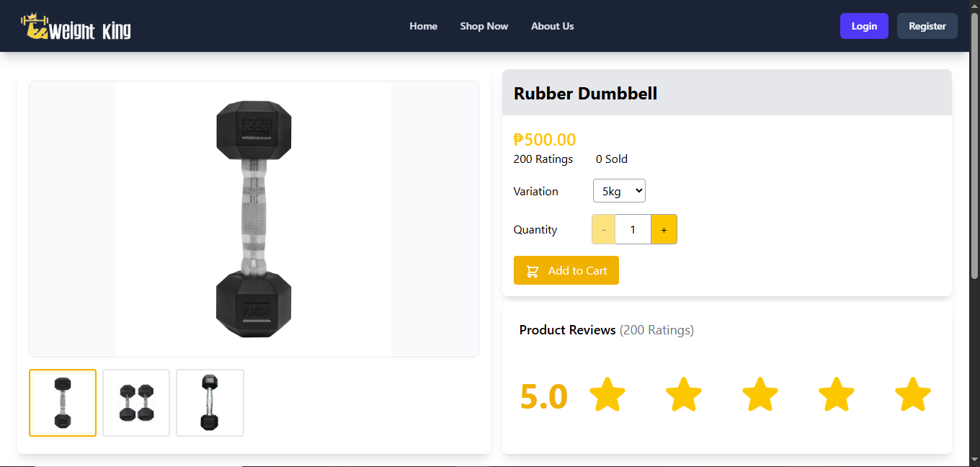Click the Weight King logo

(76, 27)
